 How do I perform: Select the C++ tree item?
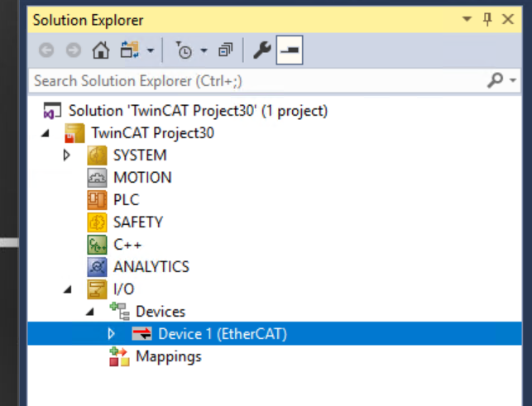point(127,245)
